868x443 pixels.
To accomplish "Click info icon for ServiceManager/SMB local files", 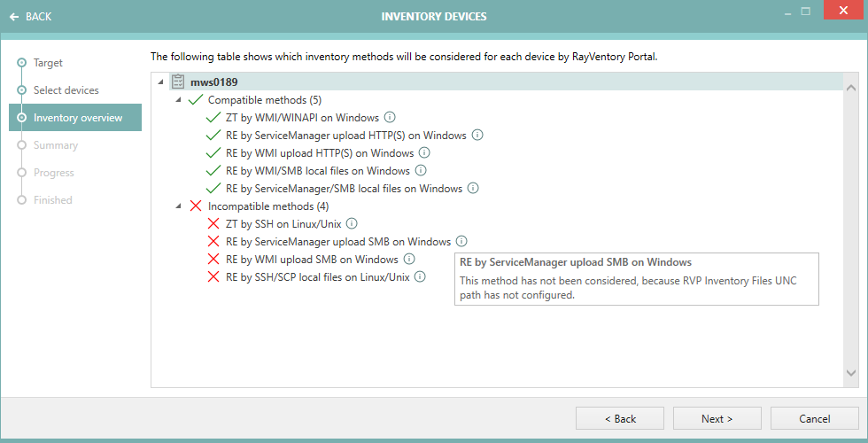I will [474, 188].
